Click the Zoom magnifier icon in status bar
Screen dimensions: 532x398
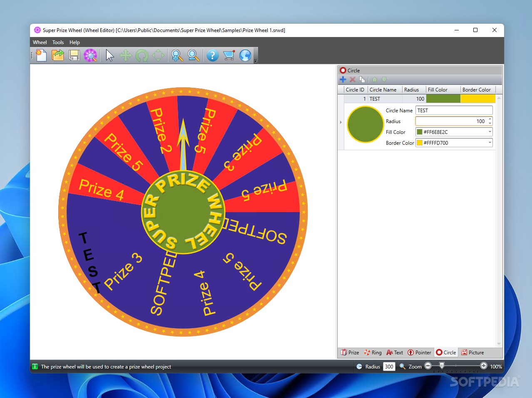click(403, 366)
